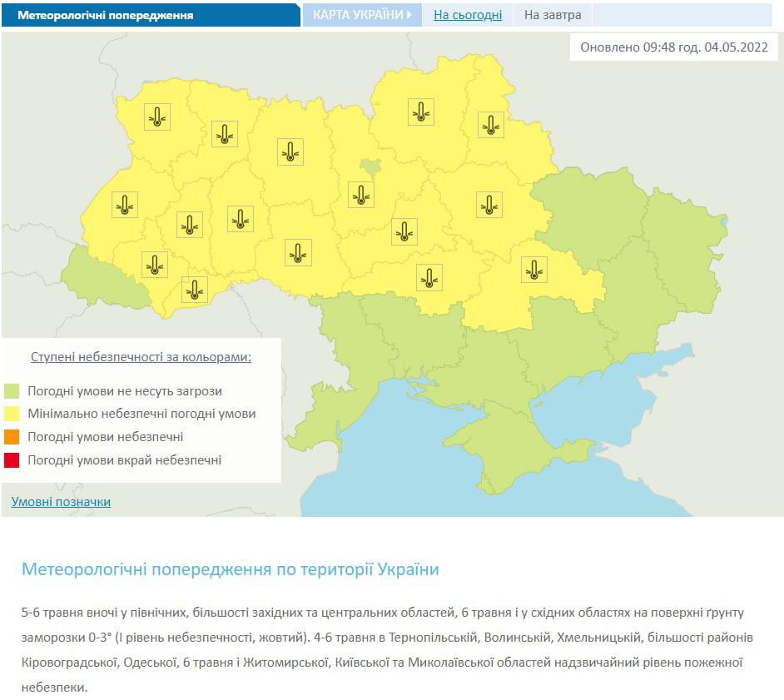The height and width of the screenshot is (700, 784).
Task: Switch to the На сьогодні tab
Action: pos(468,15)
